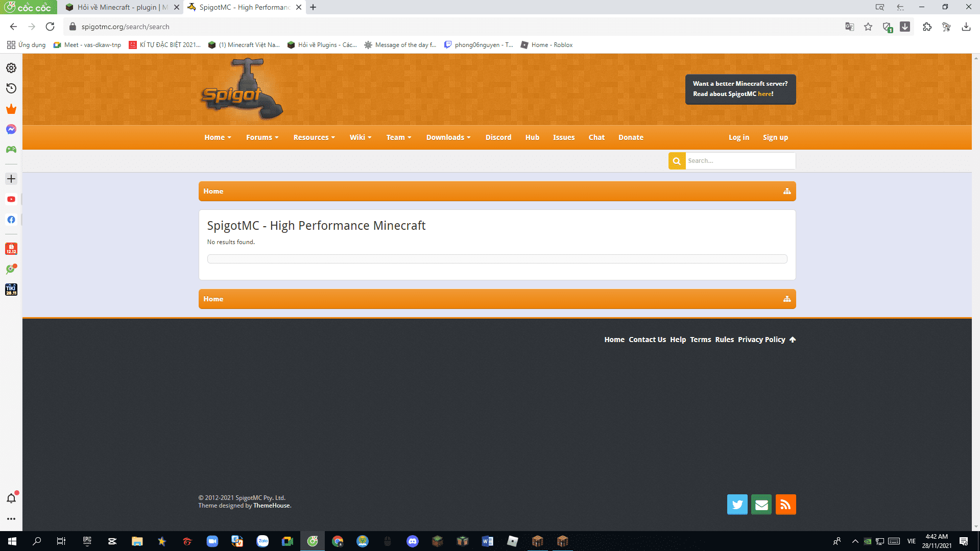This screenshot has width=980, height=551.
Task: Open the Discord navigation item
Action: (498, 137)
